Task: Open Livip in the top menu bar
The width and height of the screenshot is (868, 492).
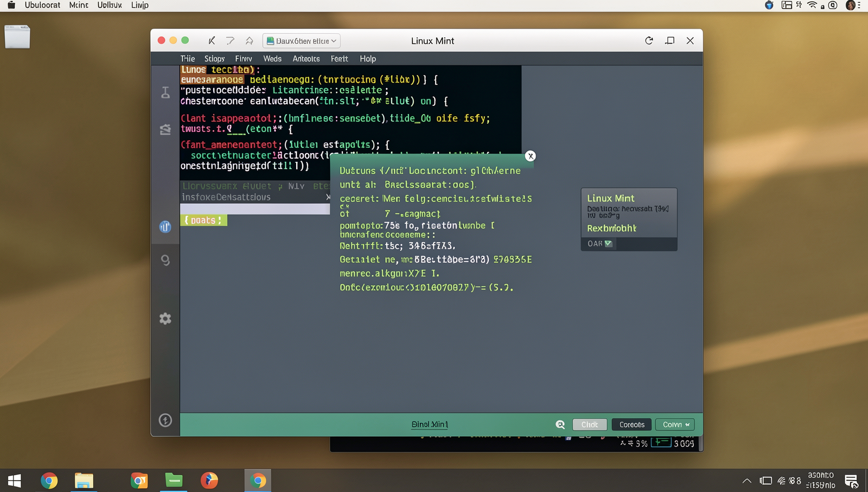Action: [x=140, y=5]
